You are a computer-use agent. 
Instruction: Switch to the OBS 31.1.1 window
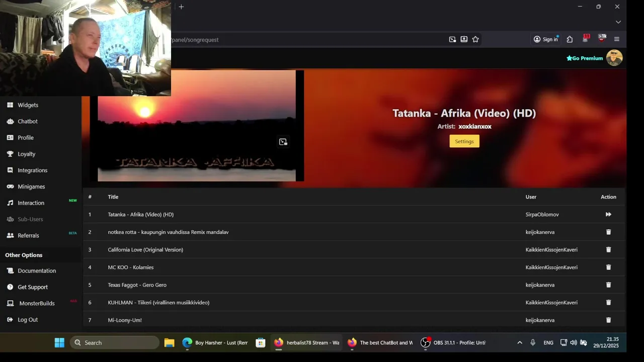[454, 342]
